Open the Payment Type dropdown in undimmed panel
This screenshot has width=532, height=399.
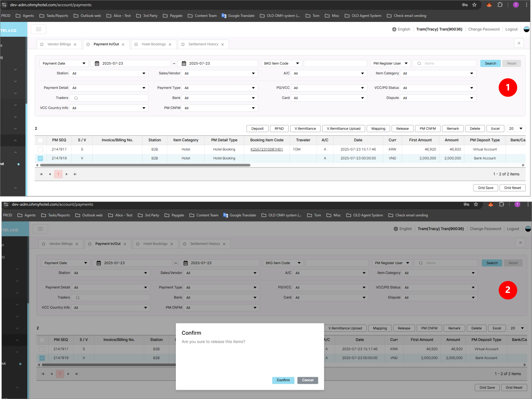click(219, 88)
